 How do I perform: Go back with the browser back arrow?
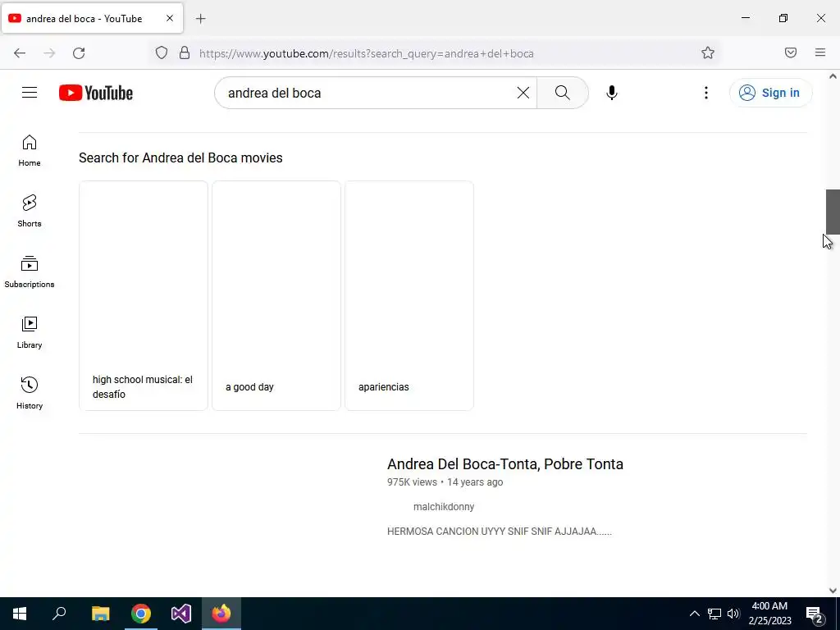pos(20,53)
